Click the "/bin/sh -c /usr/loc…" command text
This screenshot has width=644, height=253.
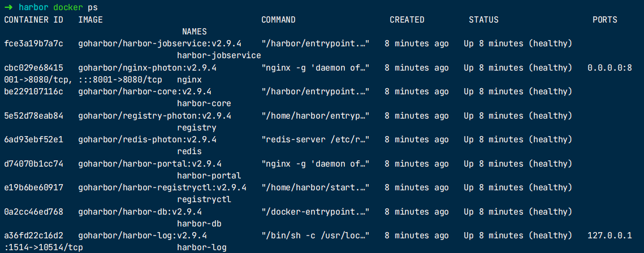point(315,235)
